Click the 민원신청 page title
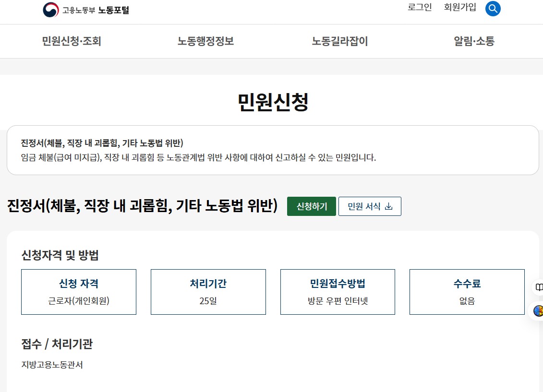 [271, 101]
